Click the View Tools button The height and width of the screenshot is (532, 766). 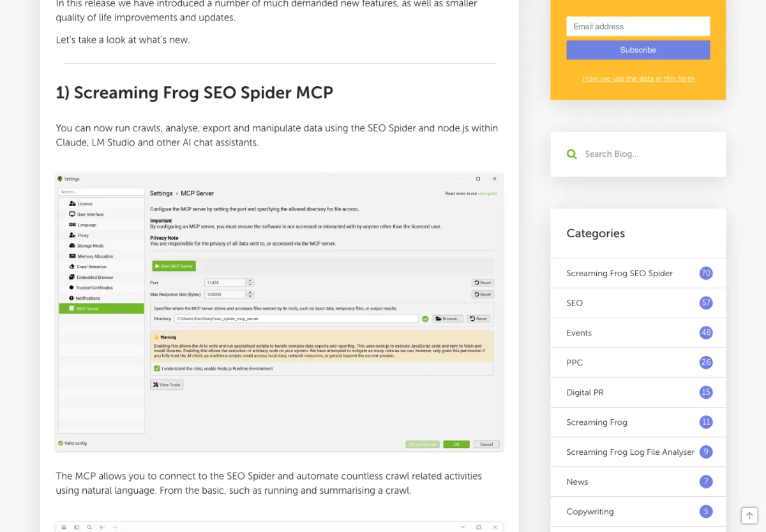167,385
